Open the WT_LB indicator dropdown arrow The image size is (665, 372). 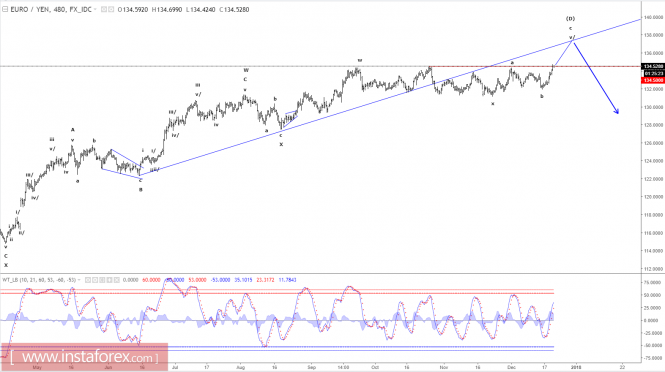79,280
